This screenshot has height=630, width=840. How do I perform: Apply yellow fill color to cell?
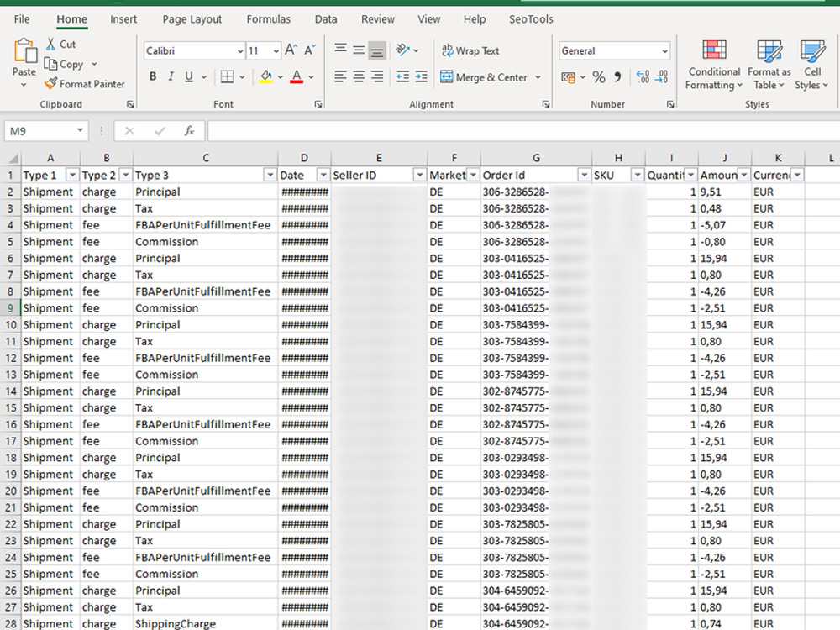pyautogui.click(x=265, y=77)
